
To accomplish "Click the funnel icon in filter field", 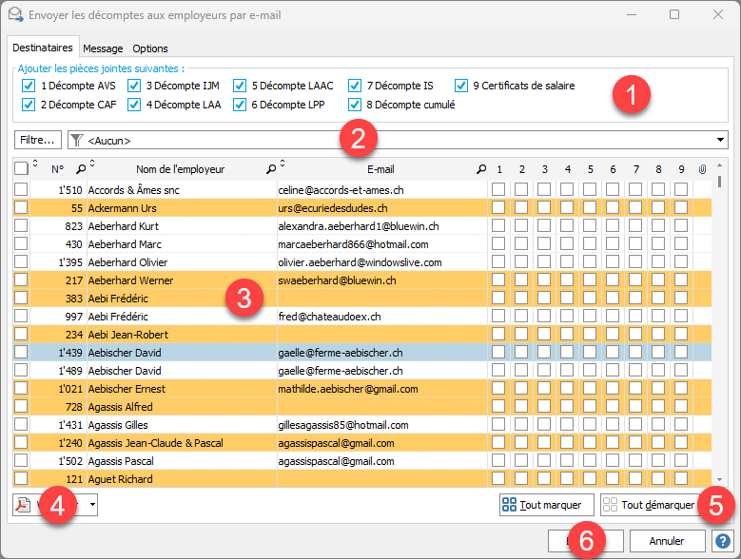I will tap(77, 140).
